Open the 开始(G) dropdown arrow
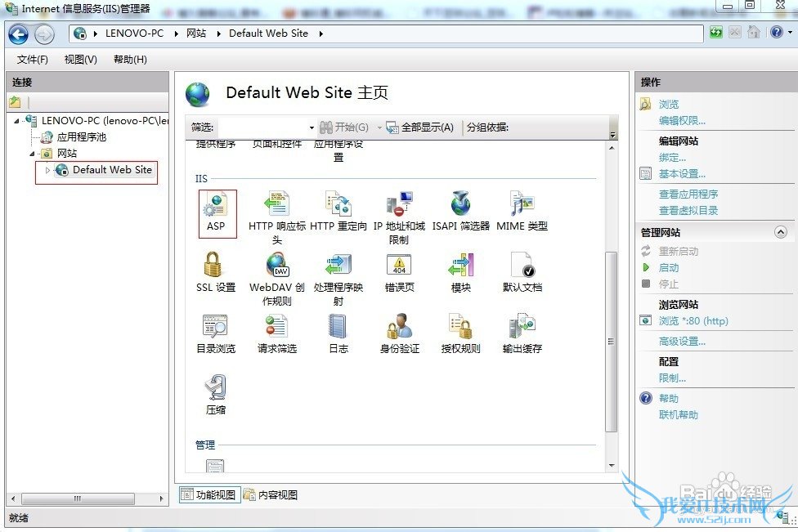Screen dimensions: 798x532 [379, 127]
